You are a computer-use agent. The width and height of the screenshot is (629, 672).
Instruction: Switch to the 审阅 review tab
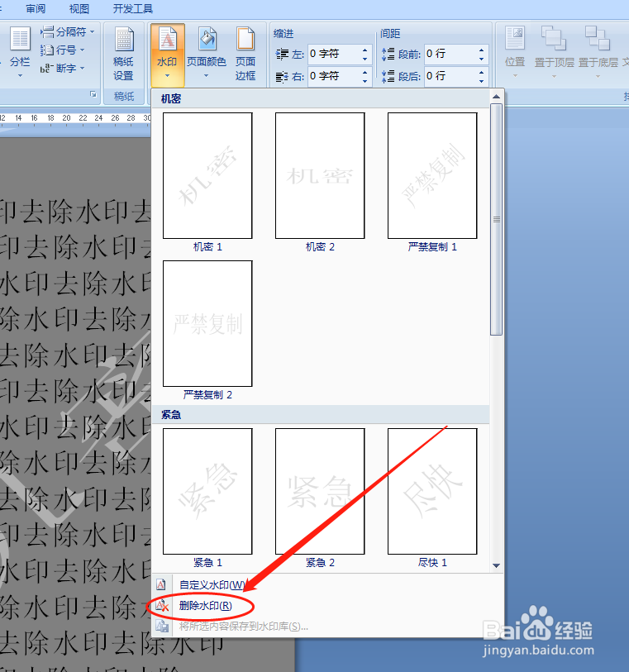[36, 9]
